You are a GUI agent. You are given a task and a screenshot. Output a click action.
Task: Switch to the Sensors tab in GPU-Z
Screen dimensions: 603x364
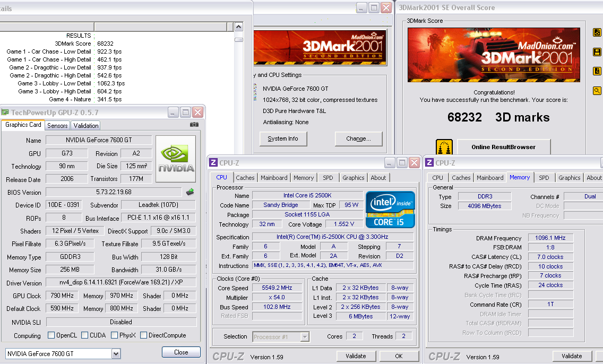point(57,125)
